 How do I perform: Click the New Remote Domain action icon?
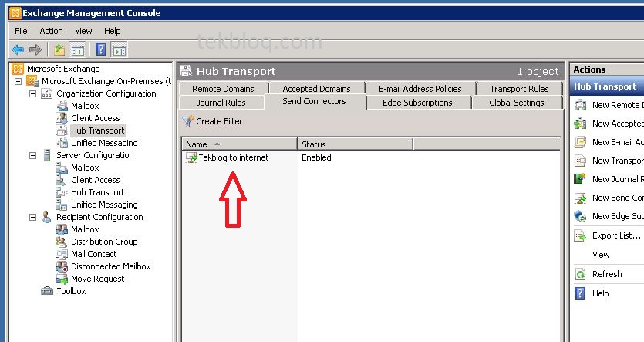pos(580,105)
